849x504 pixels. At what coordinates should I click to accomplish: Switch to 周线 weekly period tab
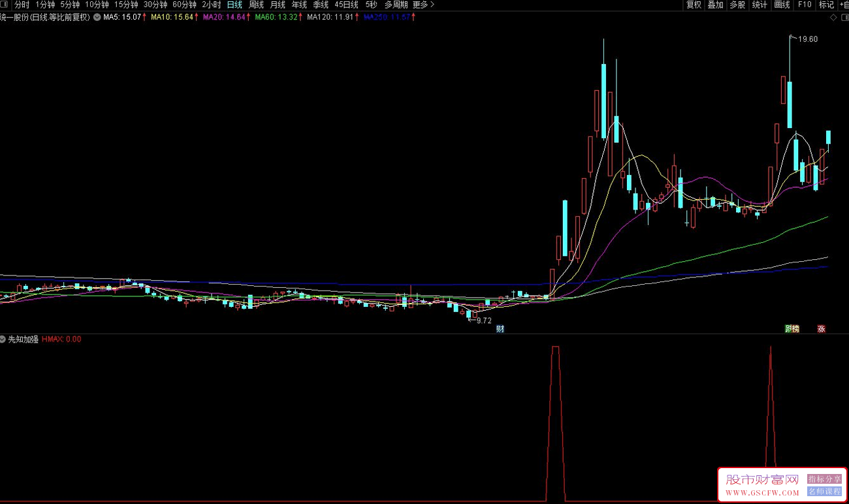[x=256, y=5]
